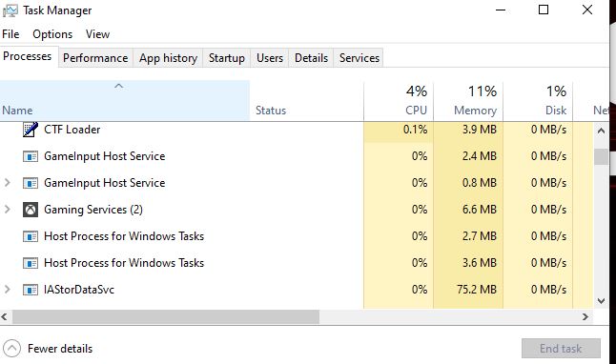
Task: Click the horizontal scrollbar right arrow
Action: tap(585, 316)
